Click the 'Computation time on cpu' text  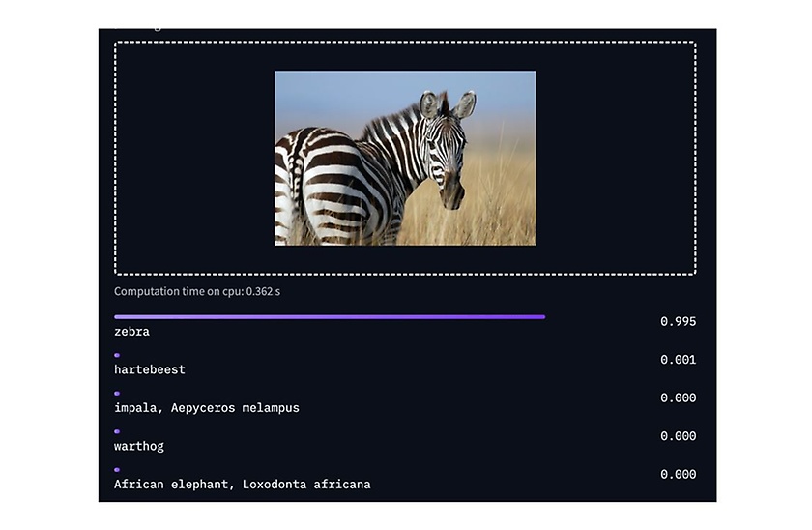click(x=197, y=291)
